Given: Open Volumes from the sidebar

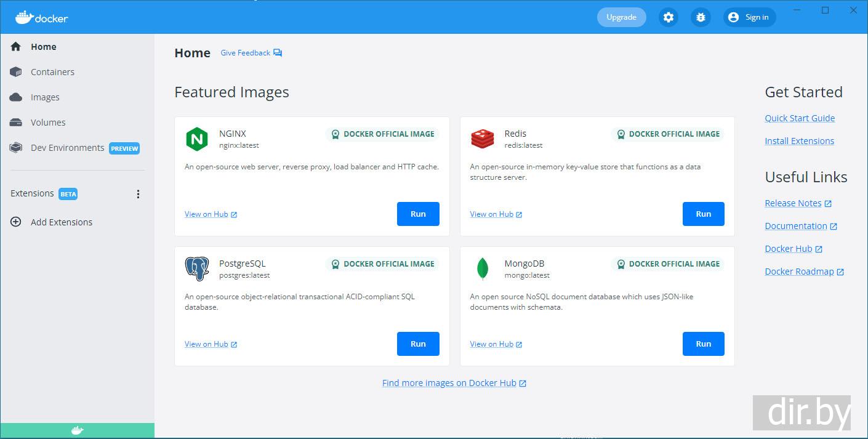Looking at the screenshot, I should click(48, 123).
